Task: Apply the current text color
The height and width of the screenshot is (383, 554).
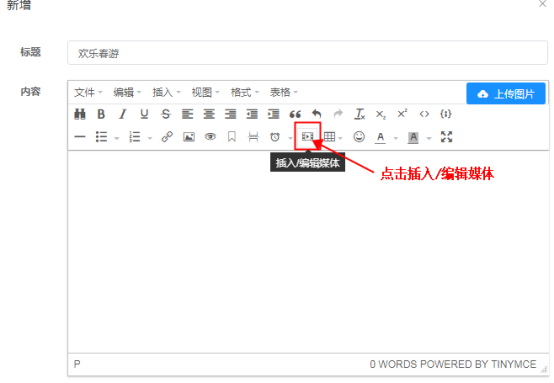Action: (381, 137)
